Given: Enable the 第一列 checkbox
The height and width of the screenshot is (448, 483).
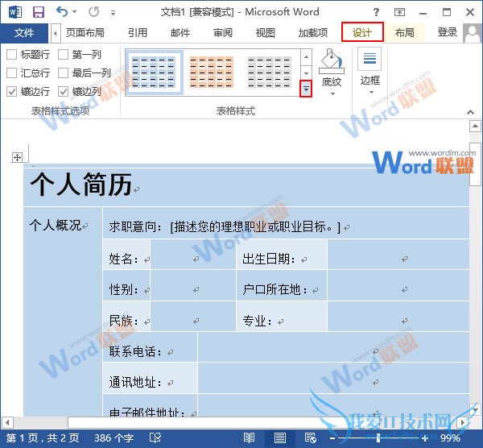Looking at the screenshot, I should coord(63,55).
